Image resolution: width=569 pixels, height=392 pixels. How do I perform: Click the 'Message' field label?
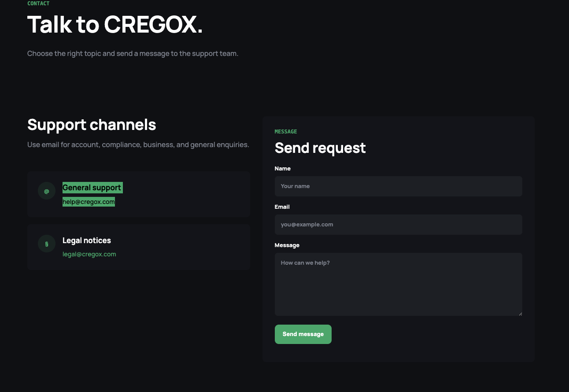[x=287, y=245]
